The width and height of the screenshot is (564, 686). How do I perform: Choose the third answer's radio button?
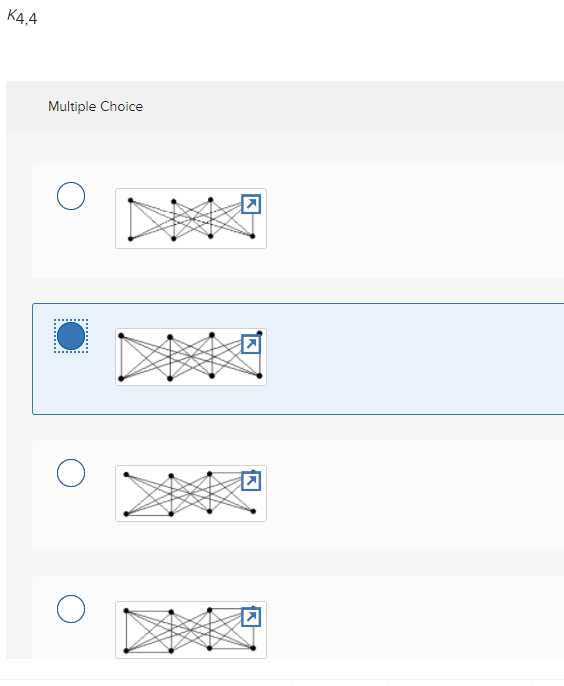(71, 473)
